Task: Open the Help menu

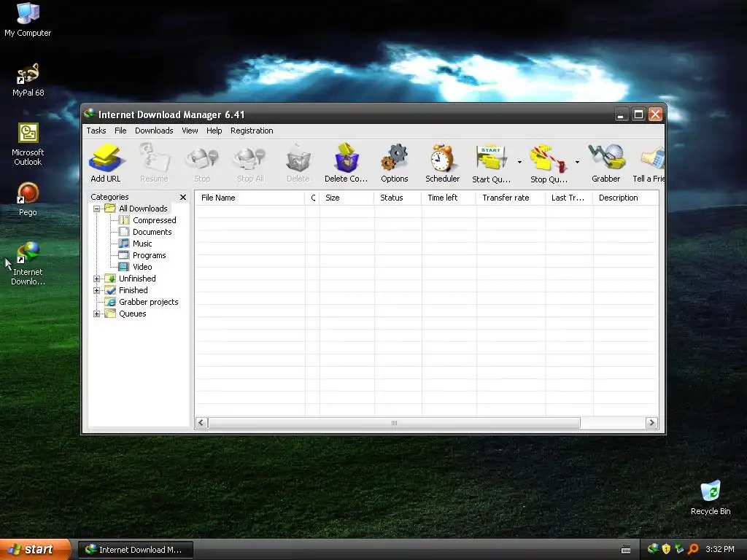Action: [x=214, y=131]
